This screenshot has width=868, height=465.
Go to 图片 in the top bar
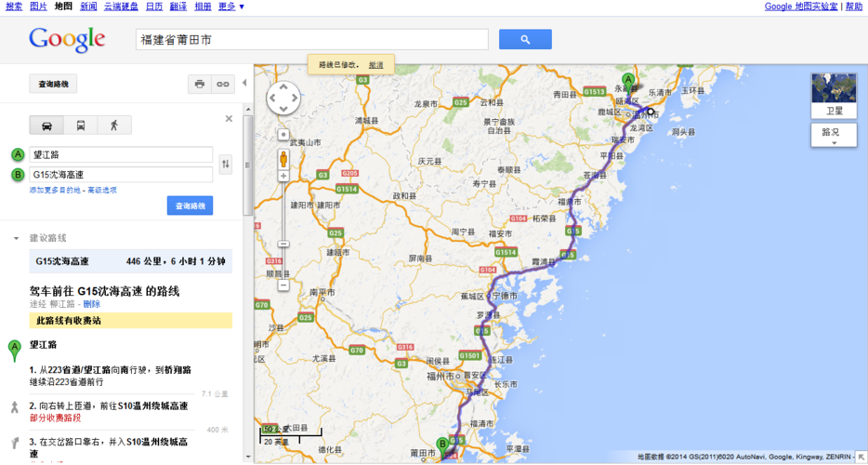coord(38,7)
